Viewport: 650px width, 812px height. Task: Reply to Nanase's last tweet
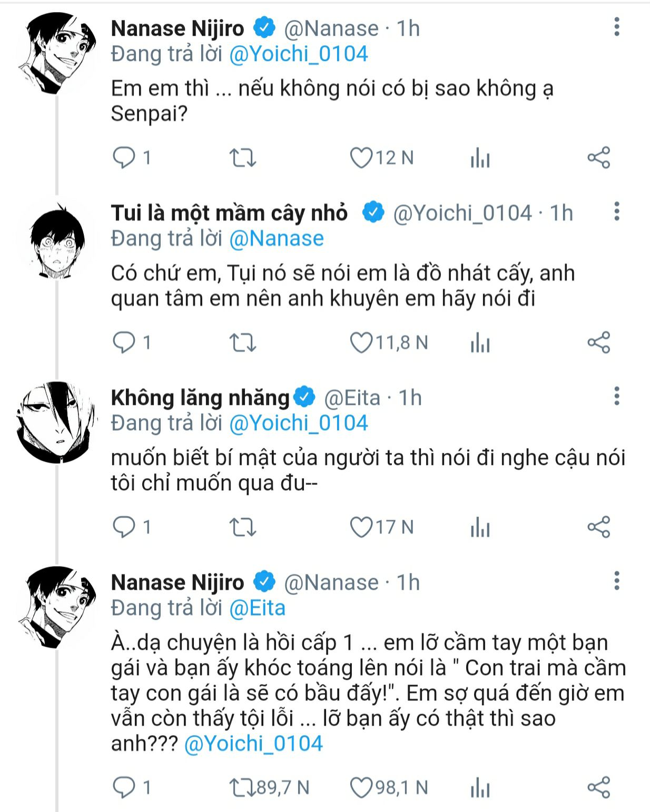124,787
